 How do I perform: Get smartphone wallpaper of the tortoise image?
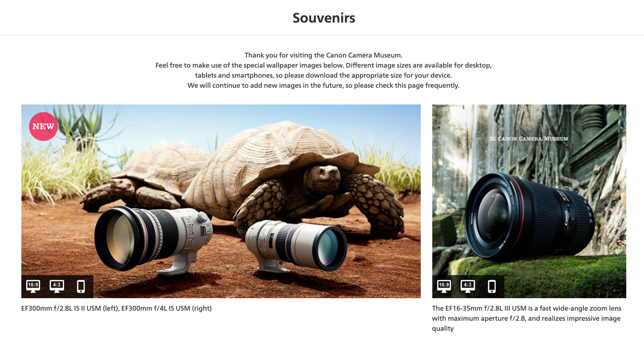[81, 286]
